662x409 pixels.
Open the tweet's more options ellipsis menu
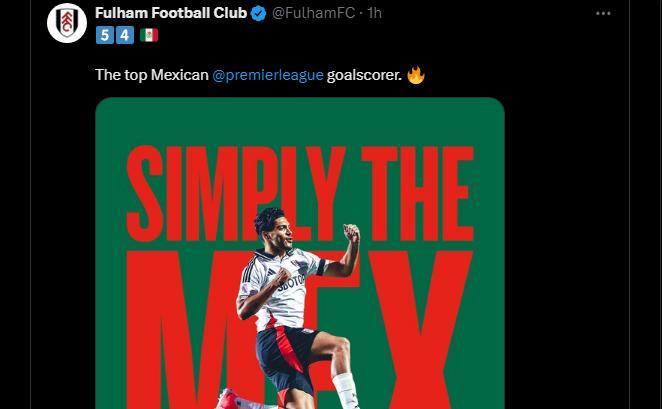pos(603,14)
